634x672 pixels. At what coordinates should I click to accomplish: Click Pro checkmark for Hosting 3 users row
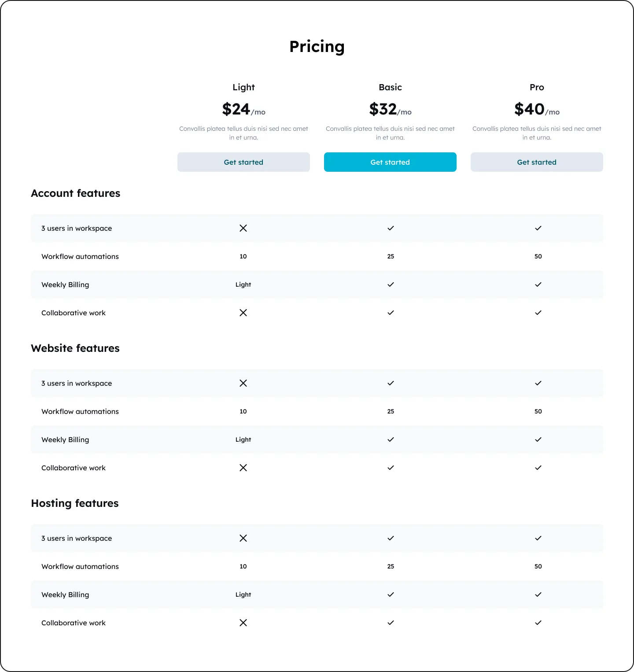tap(538, 538)
